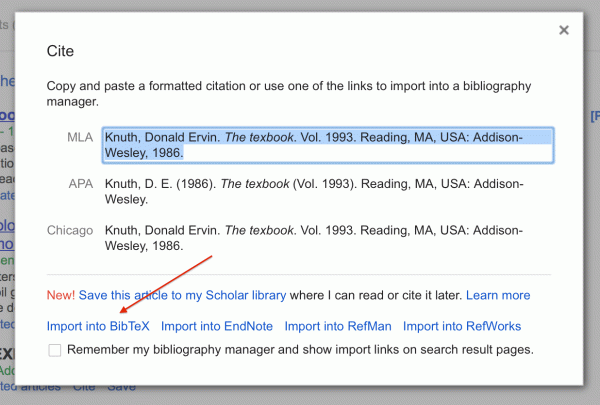The image size is (600, 405).
Task: Choose Import into EndNote
Action: pos(217,326)
